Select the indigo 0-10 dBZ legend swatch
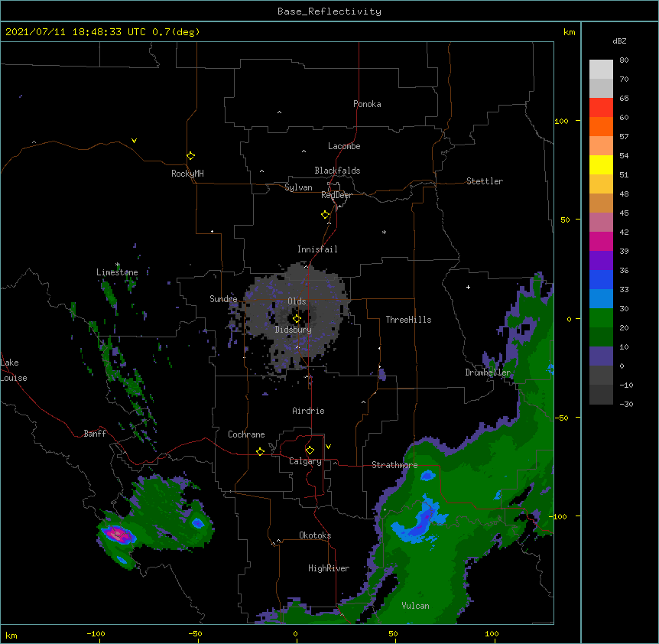The image size is (659, 644). [x=601, y=356]
